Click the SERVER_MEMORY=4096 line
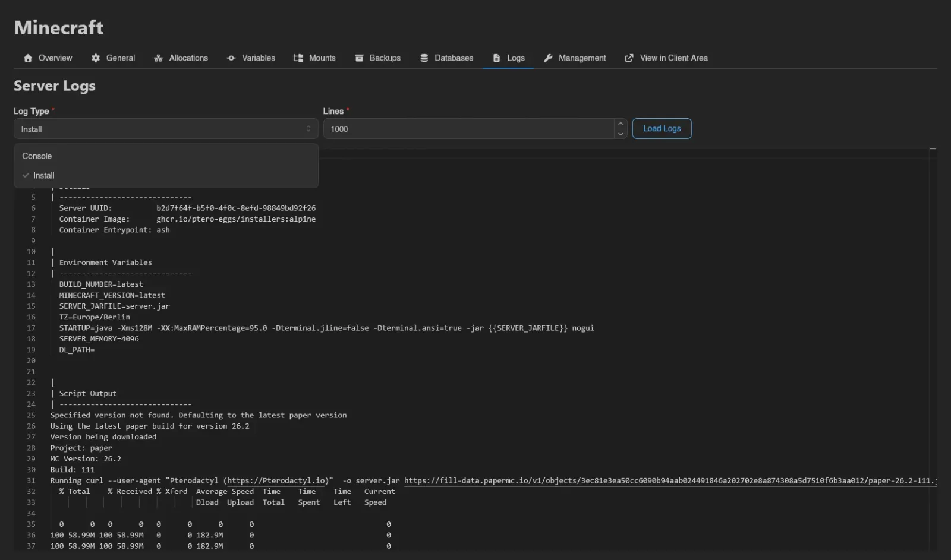Viewport: 951px width, 560px height. click(99, 339)
